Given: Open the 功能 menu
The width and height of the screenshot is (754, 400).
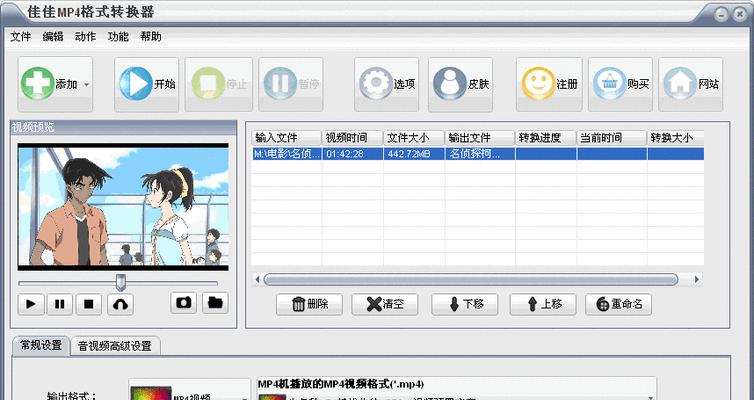Looking at the screenshot, I should point(118,37).
